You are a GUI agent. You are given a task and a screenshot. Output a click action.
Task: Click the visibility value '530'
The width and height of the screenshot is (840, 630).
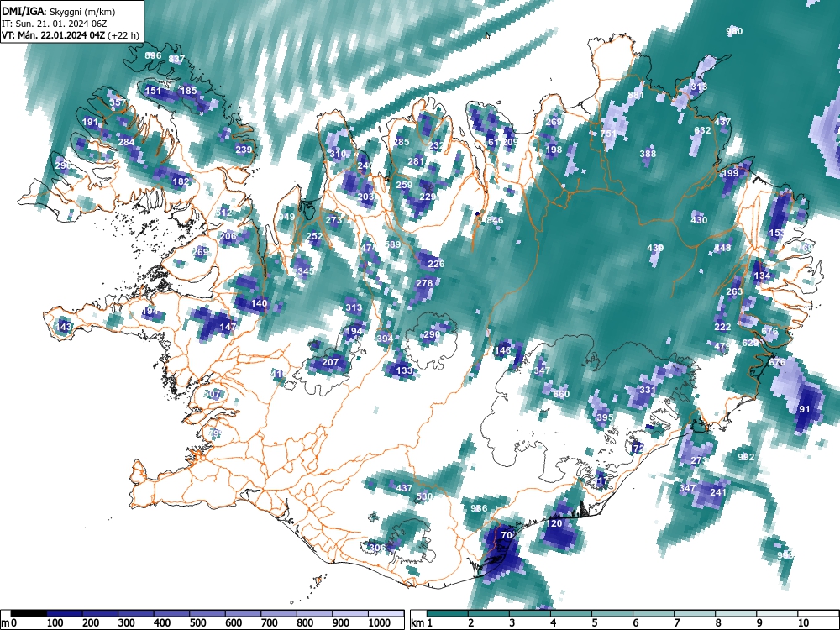pos(424,496)
